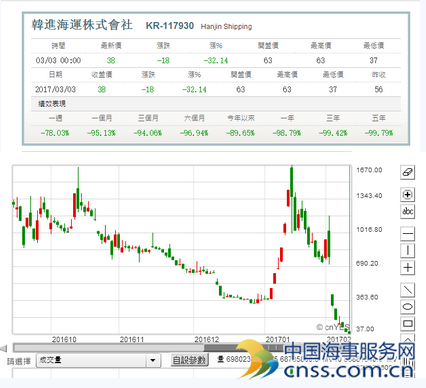Select the diagonal trend line tool
This screenshot has width=426, height=388.
click(x=407, y=290)
